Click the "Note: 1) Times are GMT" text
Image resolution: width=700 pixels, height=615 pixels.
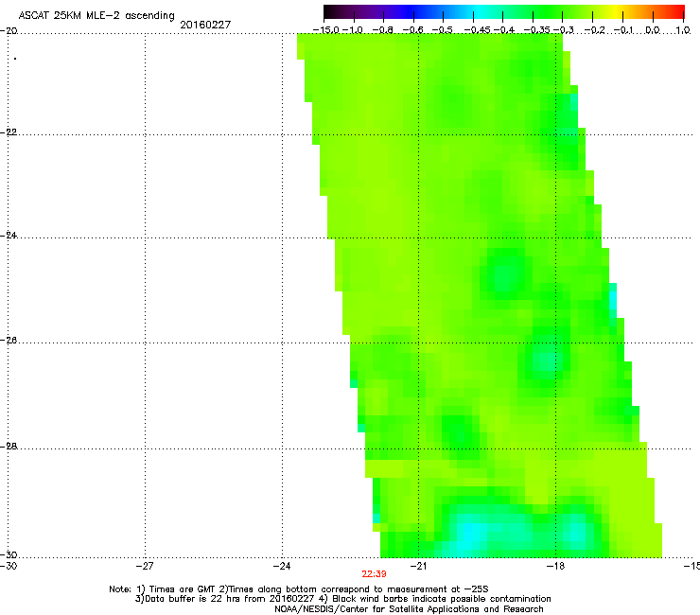(x=163, y=589)
